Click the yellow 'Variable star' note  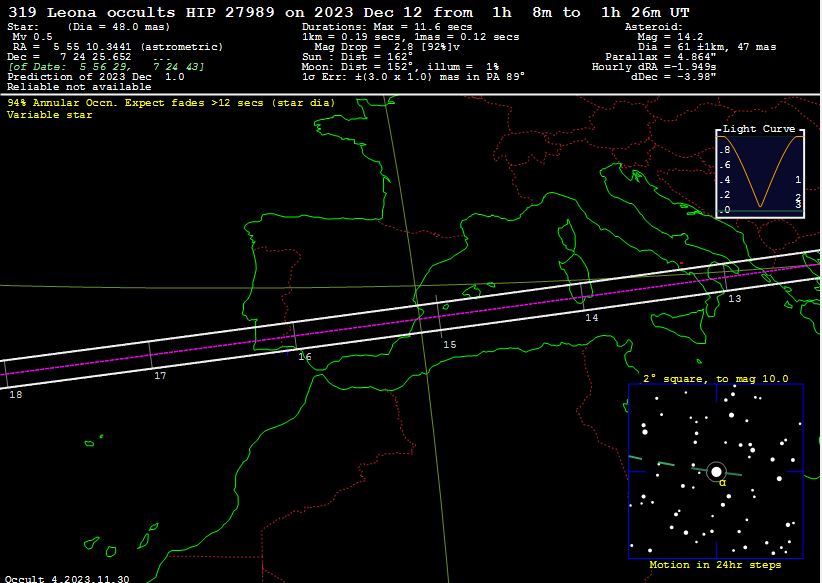pyautogui.click(x=50, y=115)
